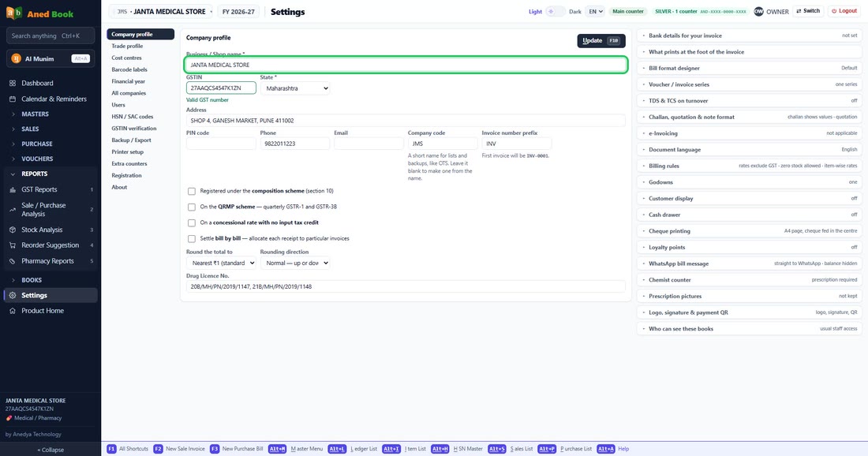Click the F3 New Purchase Bill key badge
The height and width of the screenshot is (456, 868).
(214, 449)
